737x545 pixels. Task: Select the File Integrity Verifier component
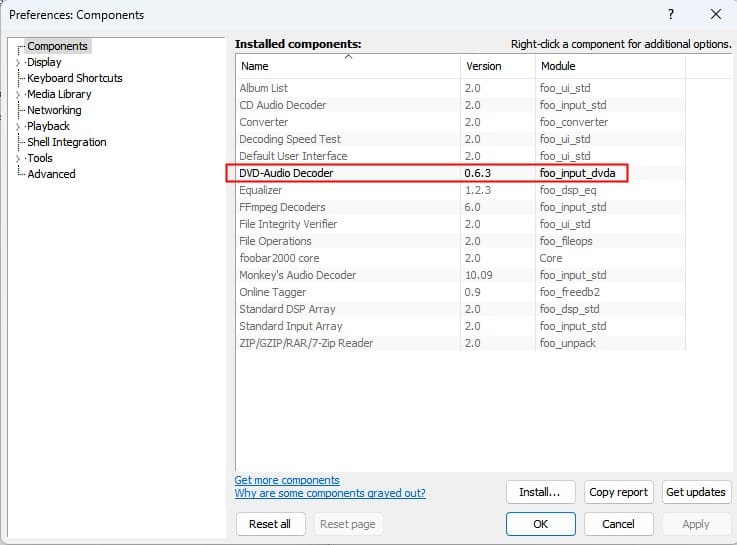(x=461, y=224)
